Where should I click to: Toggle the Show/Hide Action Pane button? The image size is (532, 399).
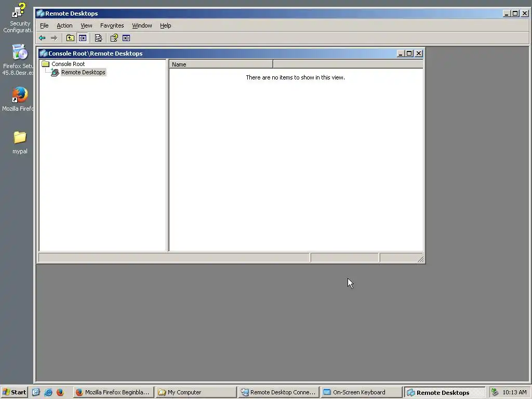tap(126, 38)
